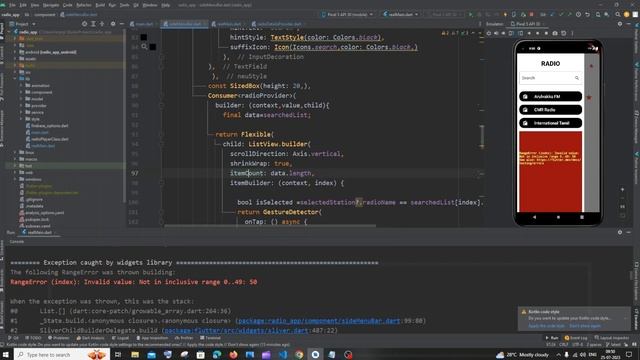Viewport: 640px width, 360px height.
Task: Select the Pixel 3 API emulator tab
Action: point(528,24)
